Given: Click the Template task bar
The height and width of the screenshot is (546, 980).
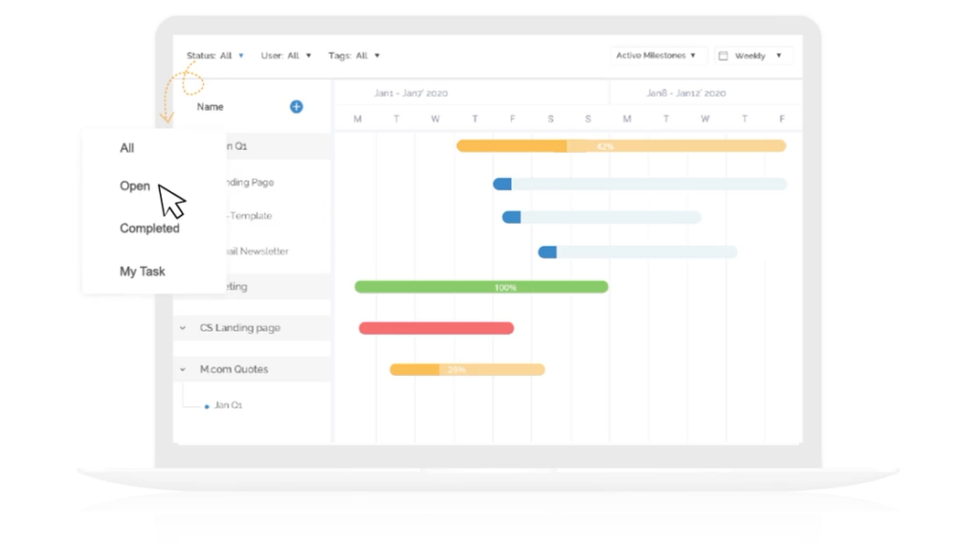Looking at the screenshot, I should coord(601,217).
